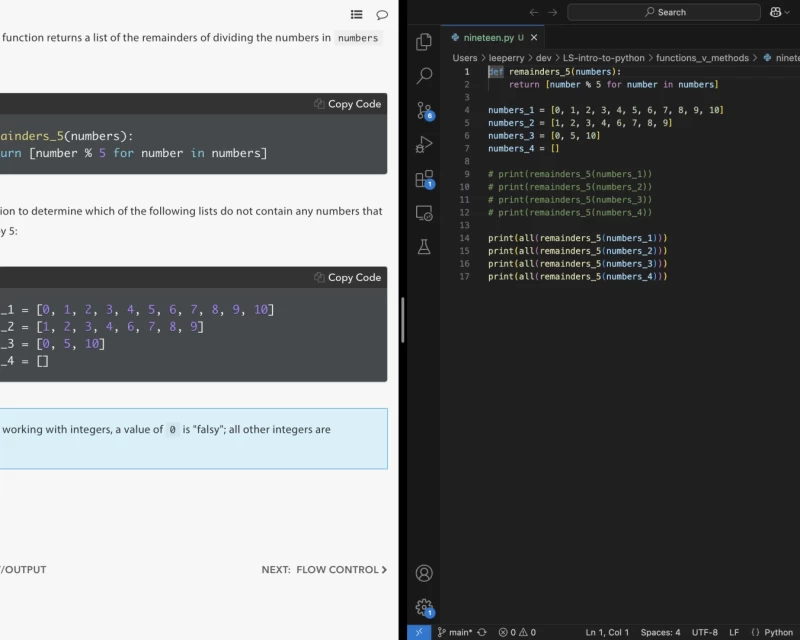Open the Remote Explorer panel
The height and width of the screenshot is (640, 800).
pyautogui.click(x=424, y=212)
